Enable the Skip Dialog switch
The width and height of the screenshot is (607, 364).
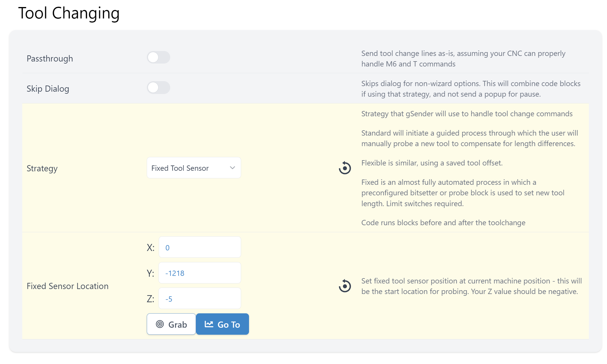pos(158,88)
